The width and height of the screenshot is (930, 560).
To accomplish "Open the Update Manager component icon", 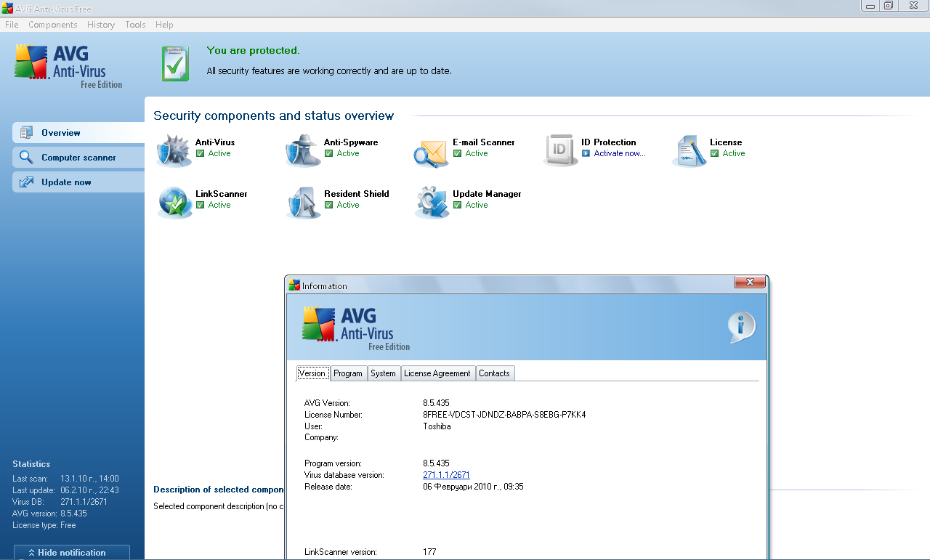I will tap(432, 203).
